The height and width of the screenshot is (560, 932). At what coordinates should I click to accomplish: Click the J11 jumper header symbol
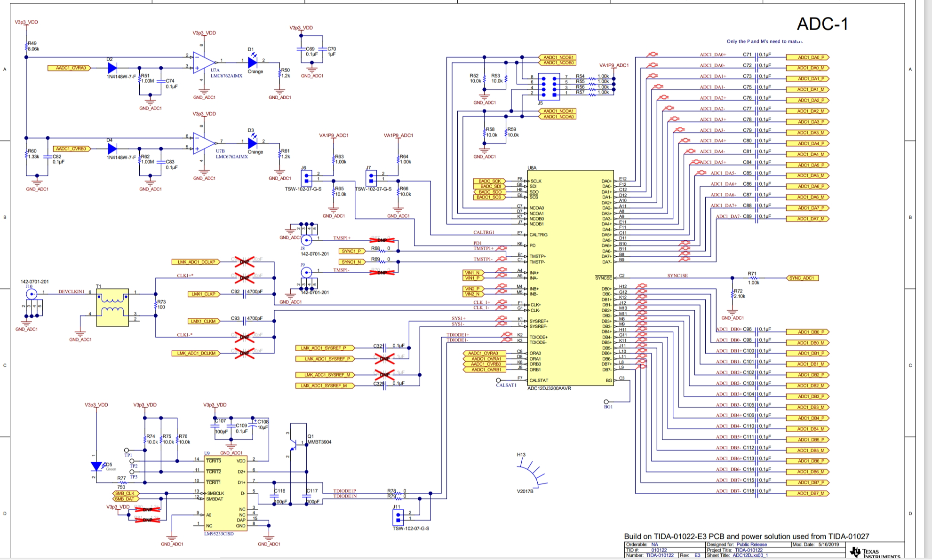(398, 517)
